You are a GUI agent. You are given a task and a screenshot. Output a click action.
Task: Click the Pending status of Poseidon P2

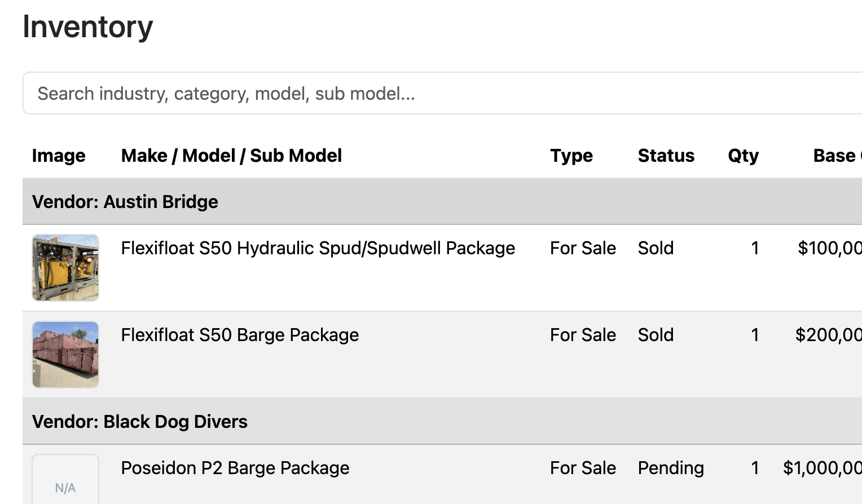pos(671,468)
